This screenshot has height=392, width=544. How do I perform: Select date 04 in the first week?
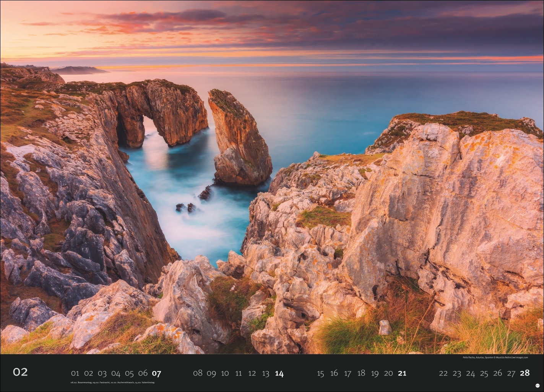(x=116, y=373)
